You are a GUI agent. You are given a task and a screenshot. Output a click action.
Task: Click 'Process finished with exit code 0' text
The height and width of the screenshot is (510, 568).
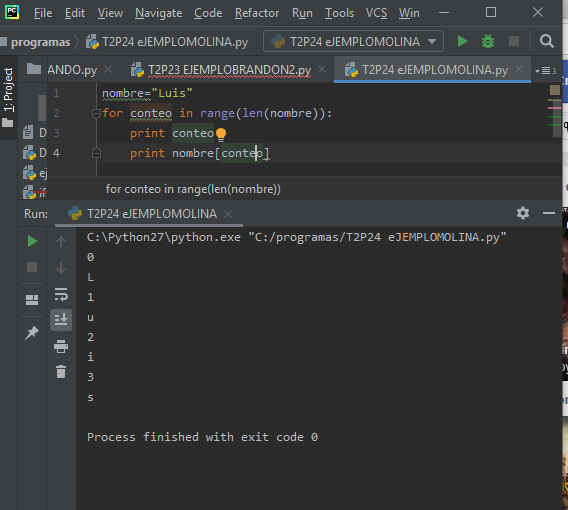tap(202, 437)
